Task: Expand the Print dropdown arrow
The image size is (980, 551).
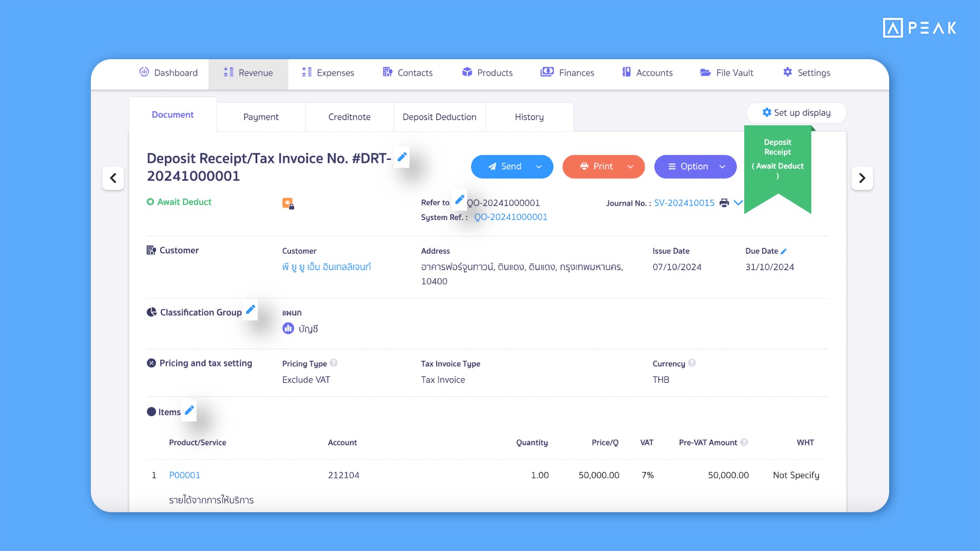Action: pyautogui.click(x=630, y=167)
